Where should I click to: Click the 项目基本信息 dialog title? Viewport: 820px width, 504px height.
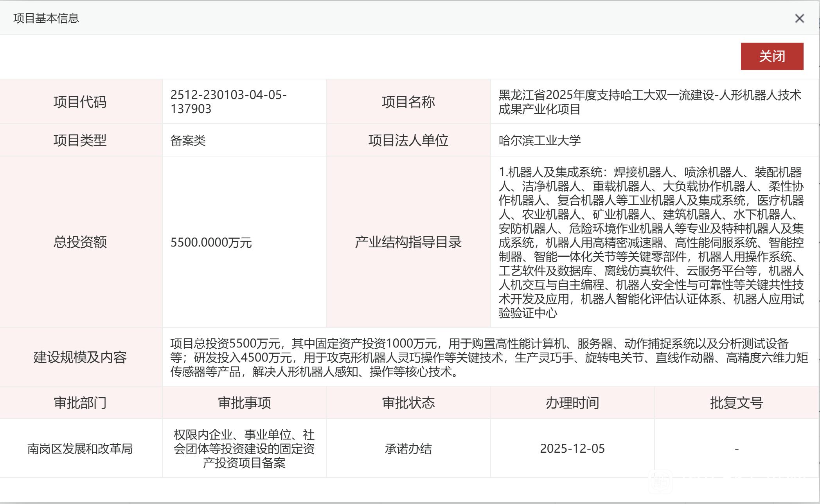[46, 18]
